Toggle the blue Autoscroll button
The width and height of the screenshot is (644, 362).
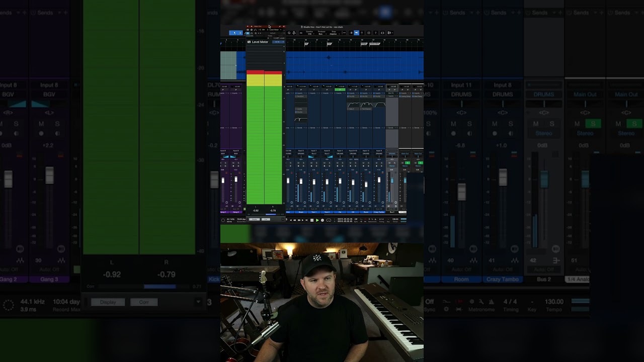coord(356,33)
